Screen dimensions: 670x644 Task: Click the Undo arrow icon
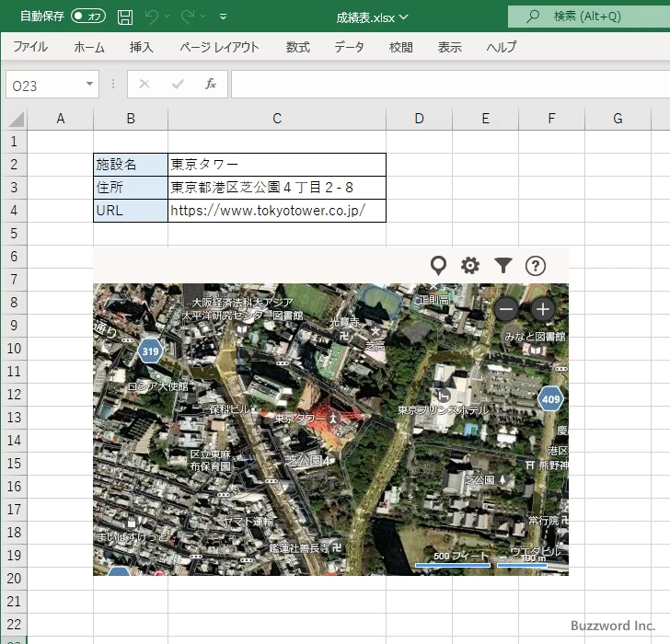point(152,17)
